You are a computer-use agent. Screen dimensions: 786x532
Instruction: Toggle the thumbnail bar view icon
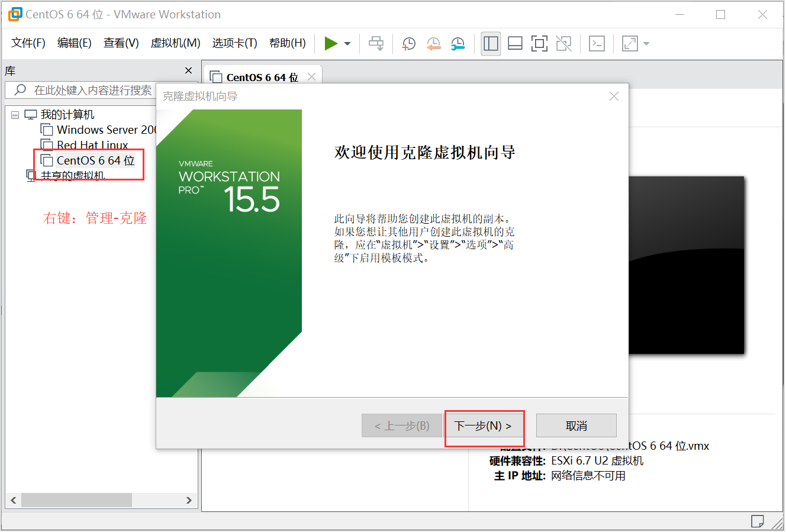coord(515,43)
